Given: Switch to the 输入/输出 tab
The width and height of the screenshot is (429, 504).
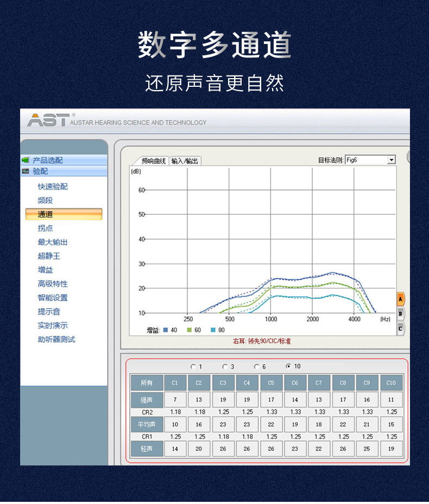Looking at the screenshot, I should pyautogui.click(x=185, y=161).
